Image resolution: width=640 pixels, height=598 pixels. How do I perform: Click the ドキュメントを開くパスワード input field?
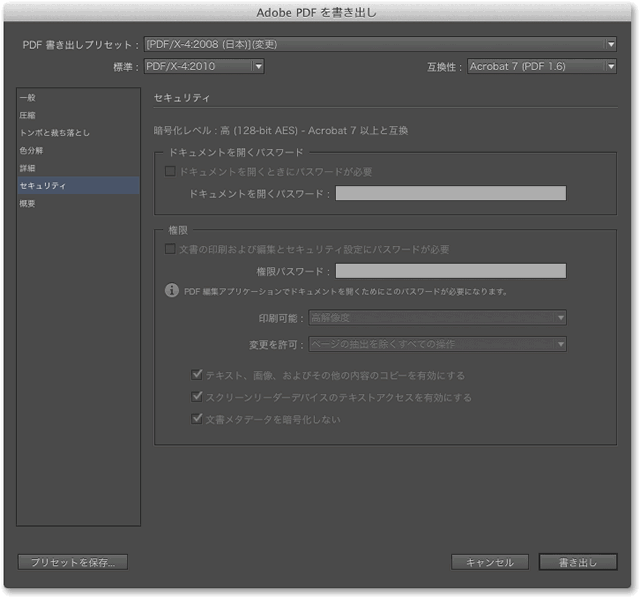[x=450, y=193]
